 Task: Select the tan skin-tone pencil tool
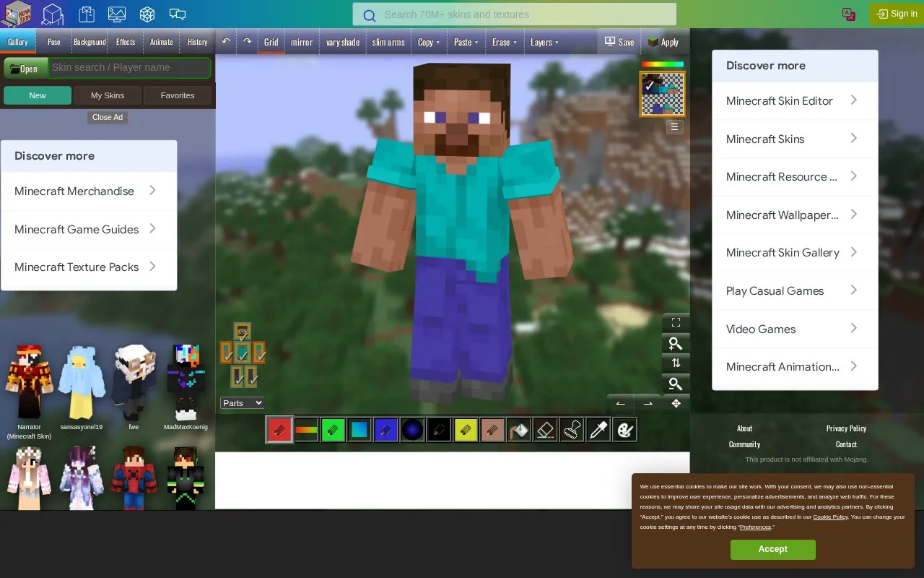[493, 430]
